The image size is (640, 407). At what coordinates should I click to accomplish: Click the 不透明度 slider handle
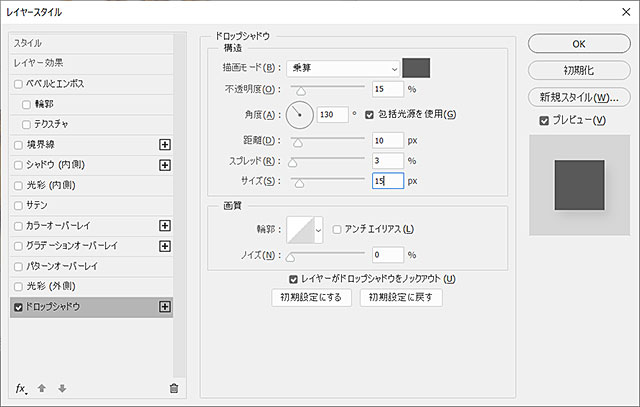[x=301, y=91]
